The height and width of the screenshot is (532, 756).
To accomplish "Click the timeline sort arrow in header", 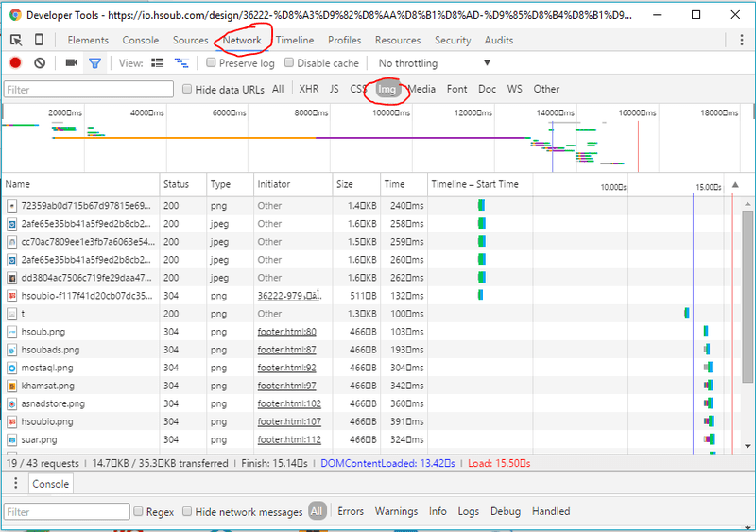I will [x=735, y=184].
